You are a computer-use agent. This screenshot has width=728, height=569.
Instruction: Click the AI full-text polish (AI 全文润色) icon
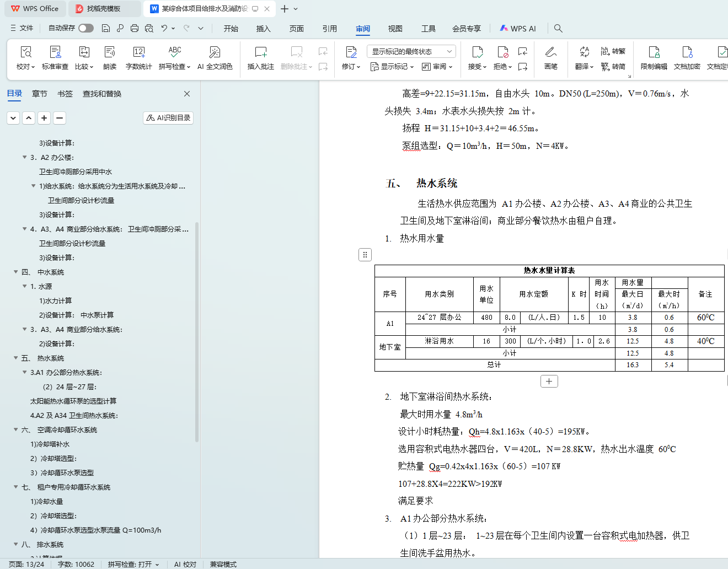(215, 52)
